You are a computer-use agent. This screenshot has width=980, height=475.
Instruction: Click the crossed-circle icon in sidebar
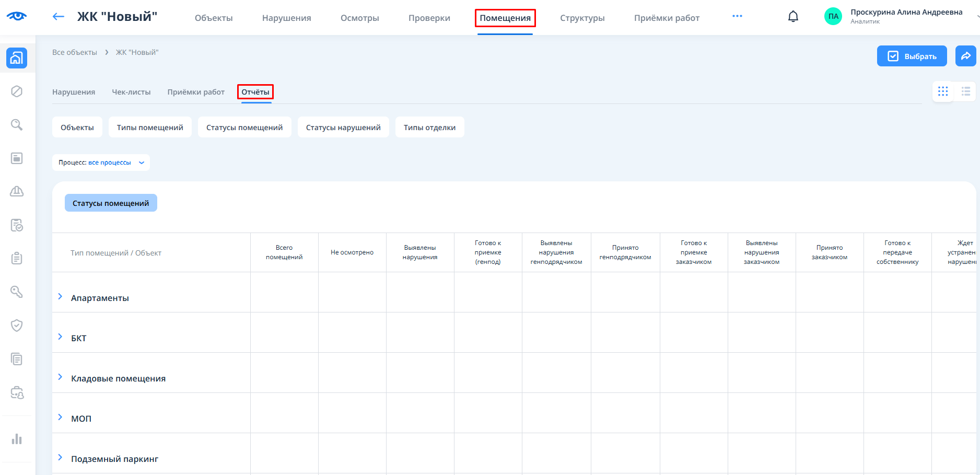17,91
